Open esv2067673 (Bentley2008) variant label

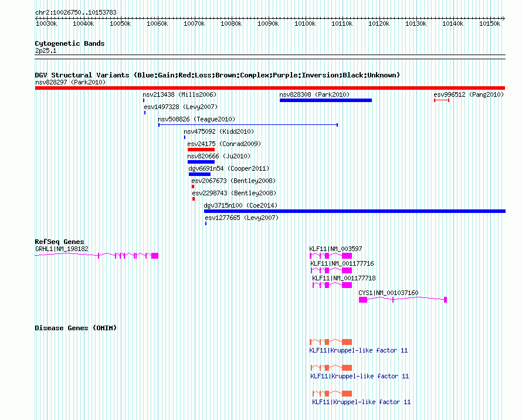pos(233,181)
